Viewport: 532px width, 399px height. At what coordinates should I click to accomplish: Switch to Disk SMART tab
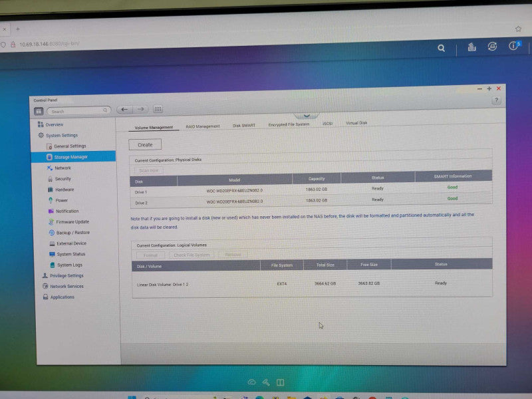243,126
